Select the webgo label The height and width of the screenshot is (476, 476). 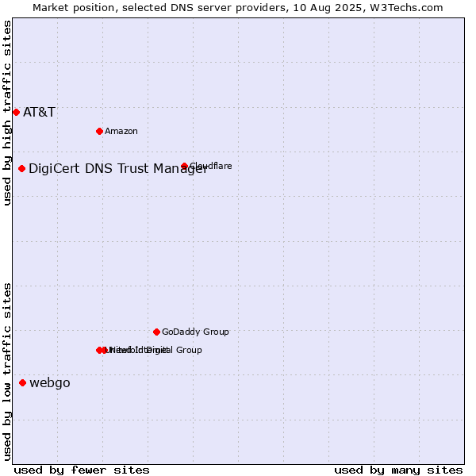[50, 383]
